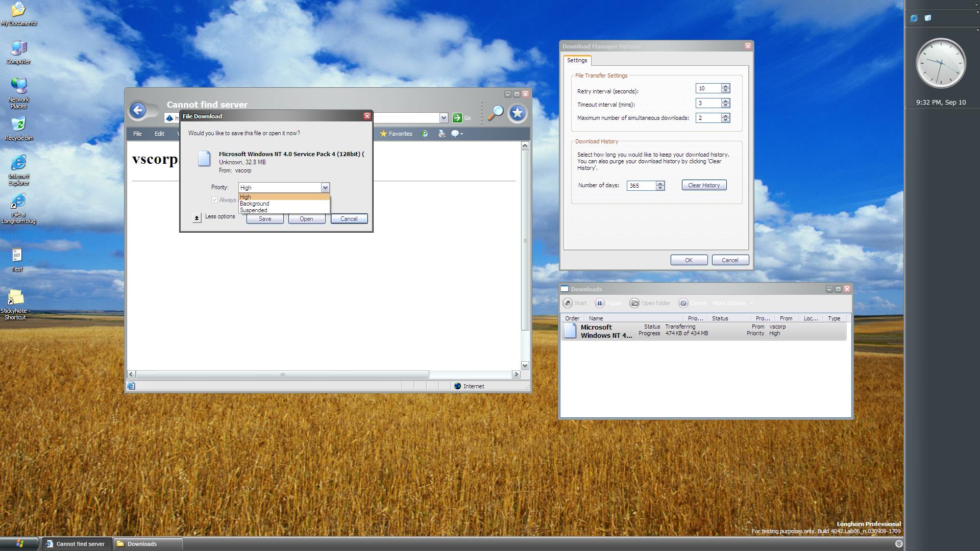980x551 pixels.
Task: Click the magnifying glass search icon
Action: coord(495,113)
